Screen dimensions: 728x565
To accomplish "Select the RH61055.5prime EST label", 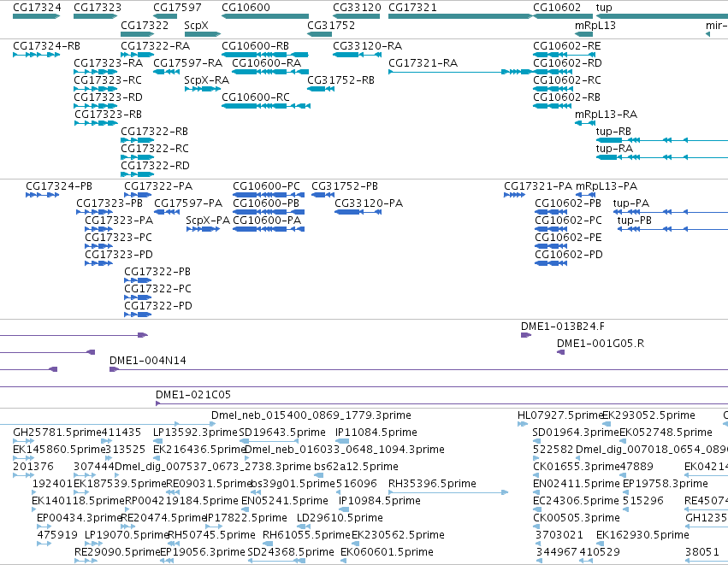I will click(x=306, y=535).
